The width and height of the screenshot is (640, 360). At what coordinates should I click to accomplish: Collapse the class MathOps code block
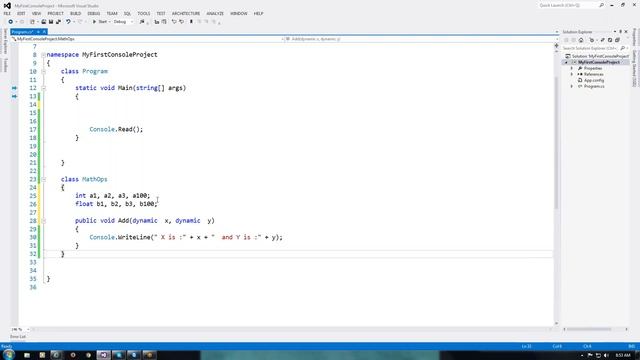click(43, 179)
